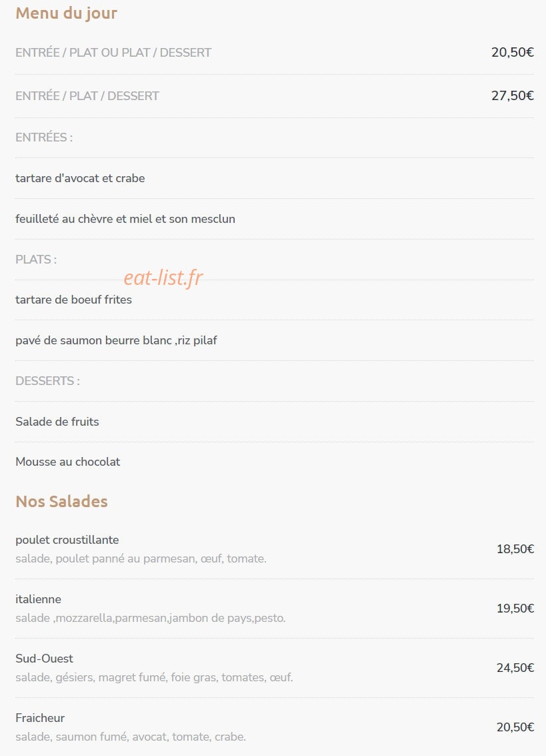Select the poulet croustillante salad
The height and width of the screenshot is (756, 546).
275,549
